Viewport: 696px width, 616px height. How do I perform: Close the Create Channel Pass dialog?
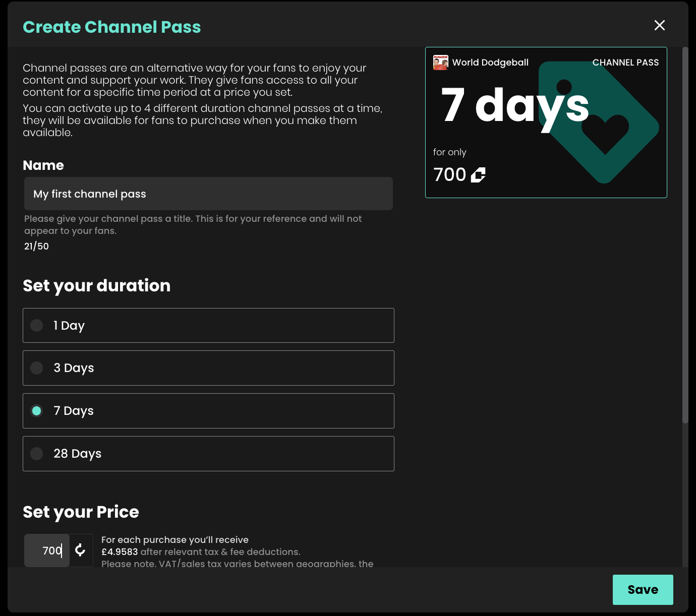pos(659,25)
